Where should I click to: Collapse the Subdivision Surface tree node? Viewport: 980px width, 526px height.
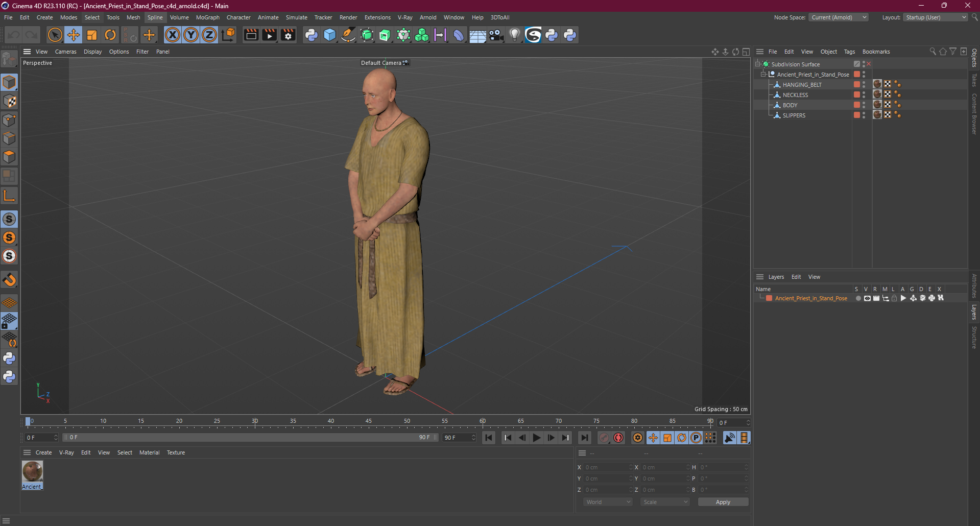(758, 64)
